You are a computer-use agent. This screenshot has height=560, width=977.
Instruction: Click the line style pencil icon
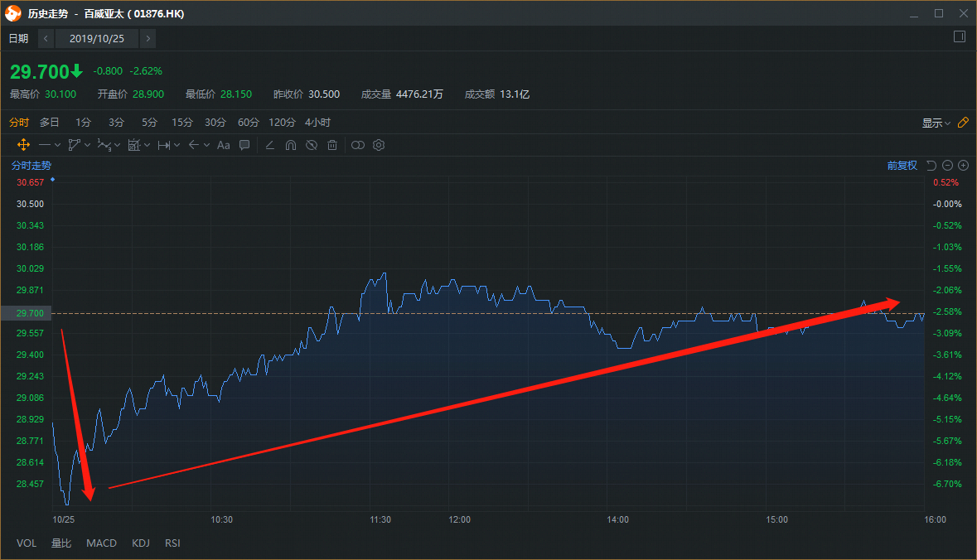[x=270, y=145]
